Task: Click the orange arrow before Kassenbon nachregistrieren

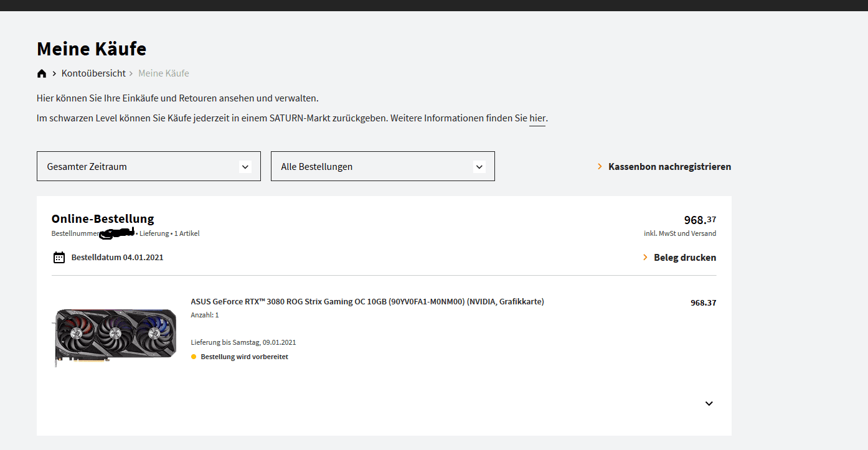Action: [600, 166]
